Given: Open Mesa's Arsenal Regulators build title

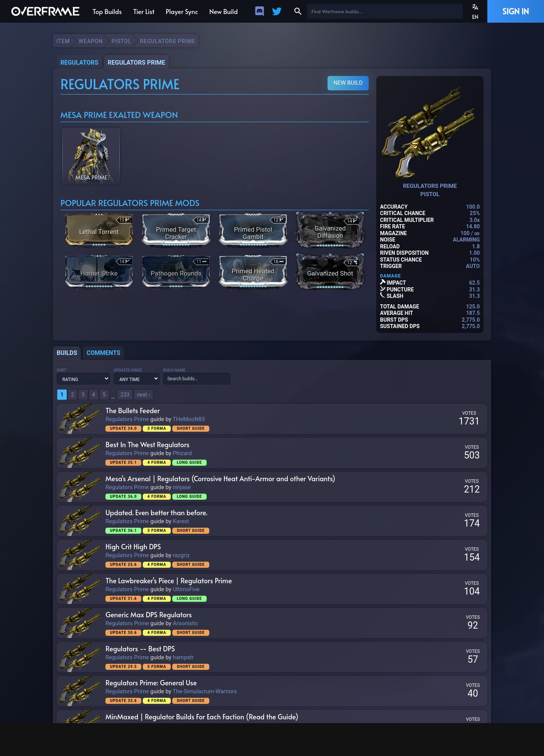Looking at the screenshot, I should pyautogui.click(x=220, y=479).
